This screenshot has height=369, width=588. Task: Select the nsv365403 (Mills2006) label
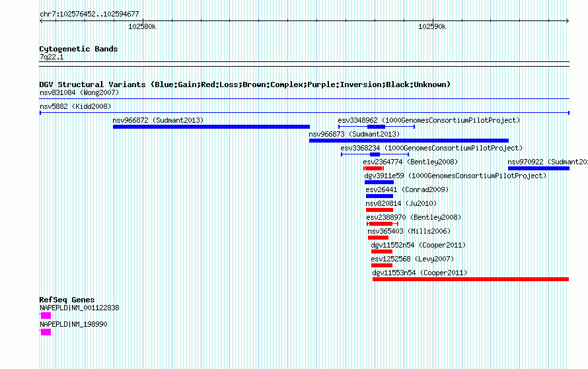point(409,231)
